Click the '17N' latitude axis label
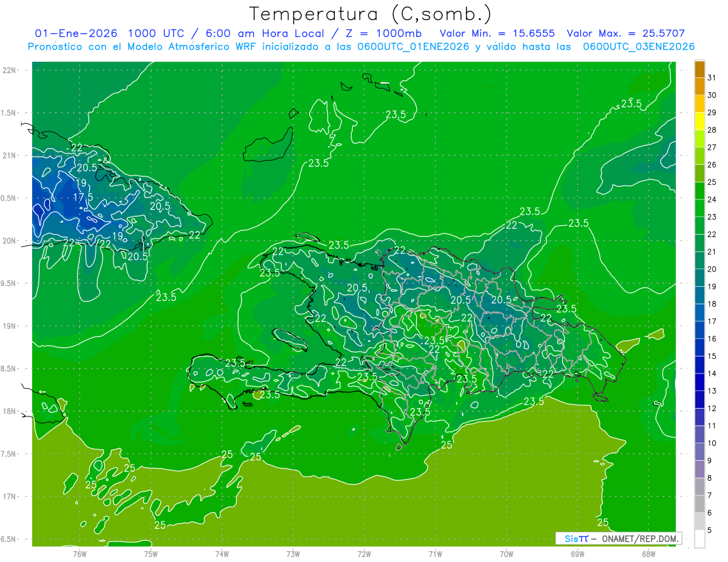 click(9, 497)
